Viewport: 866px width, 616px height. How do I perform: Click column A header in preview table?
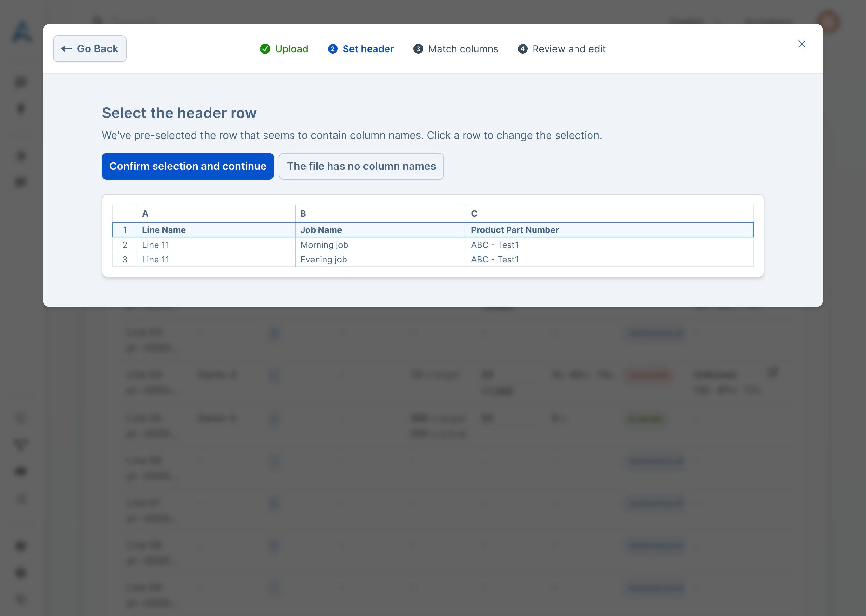coord(145,214)
